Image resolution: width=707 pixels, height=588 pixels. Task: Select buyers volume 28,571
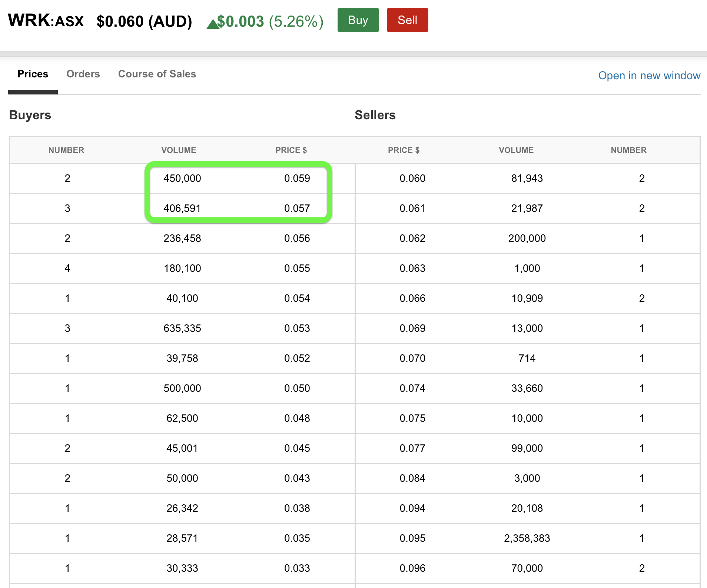click(182, 538)
